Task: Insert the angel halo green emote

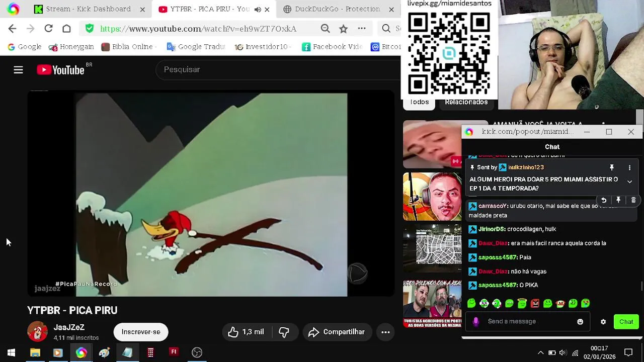Action: 522,303
